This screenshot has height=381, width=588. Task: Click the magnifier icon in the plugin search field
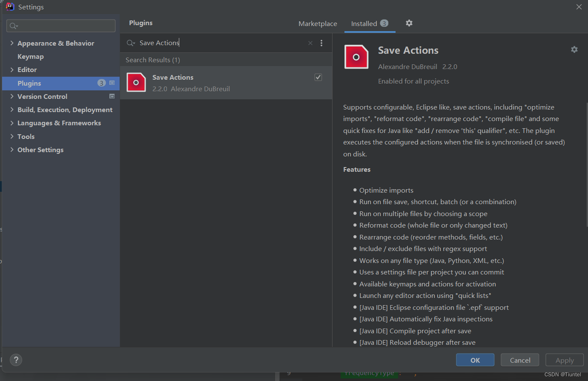coord(131,43)
